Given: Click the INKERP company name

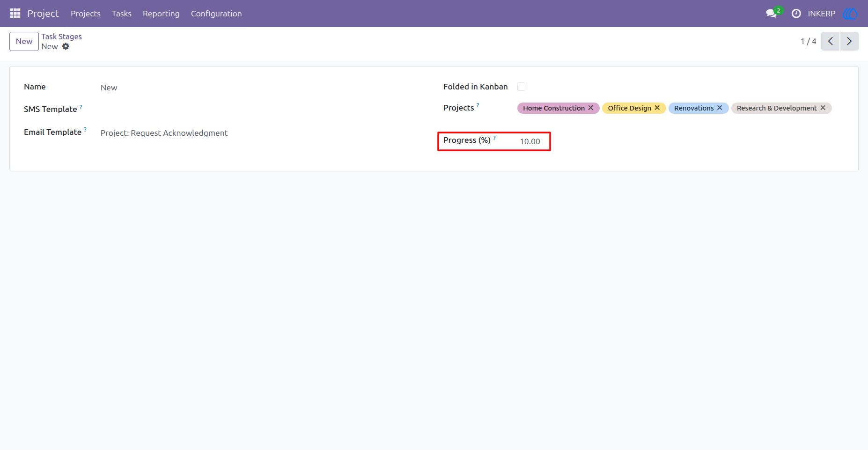Looking at the screenshot, I should point(822,14).
